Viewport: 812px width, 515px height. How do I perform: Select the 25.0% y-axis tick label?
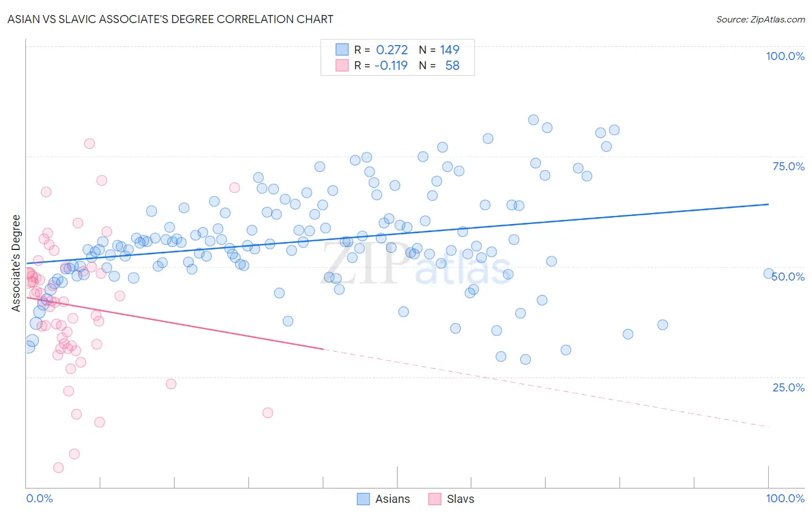click(788, 387)
